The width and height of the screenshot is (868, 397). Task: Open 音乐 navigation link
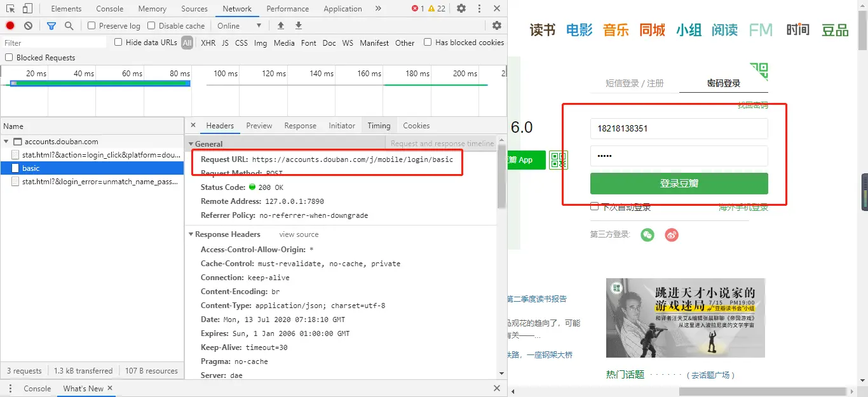click(x=616, y=30)
